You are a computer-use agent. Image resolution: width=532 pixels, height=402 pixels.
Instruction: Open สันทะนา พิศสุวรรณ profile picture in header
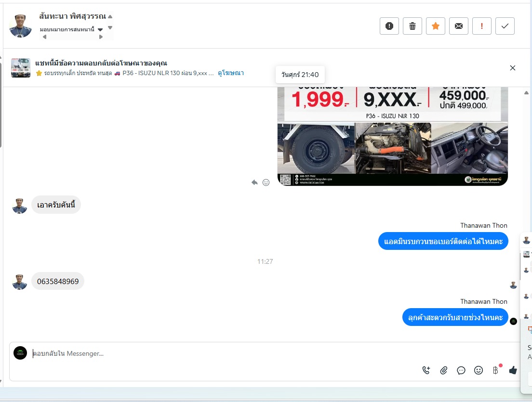tap(20, 26)
